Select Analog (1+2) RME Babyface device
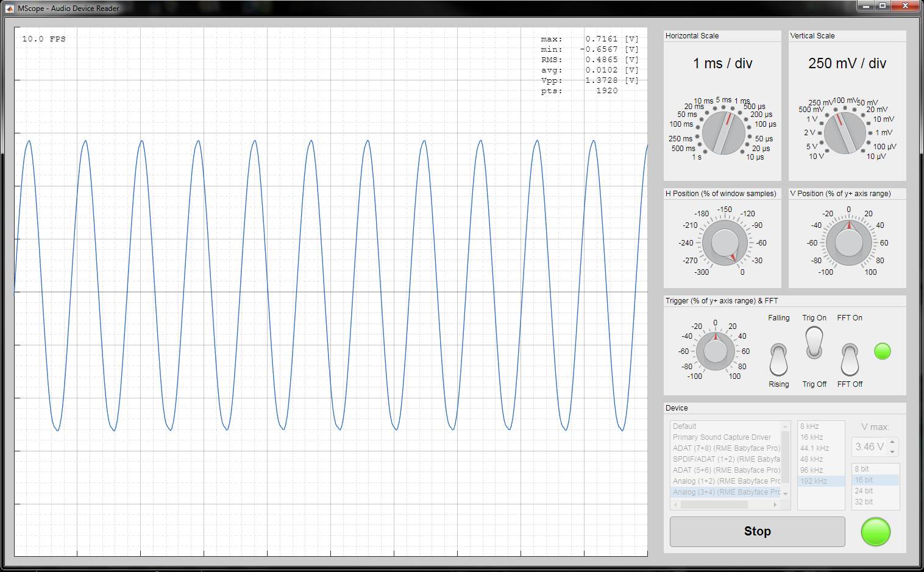Image resolution: width=924 pixels, height=572 pixels. point(725,481)
